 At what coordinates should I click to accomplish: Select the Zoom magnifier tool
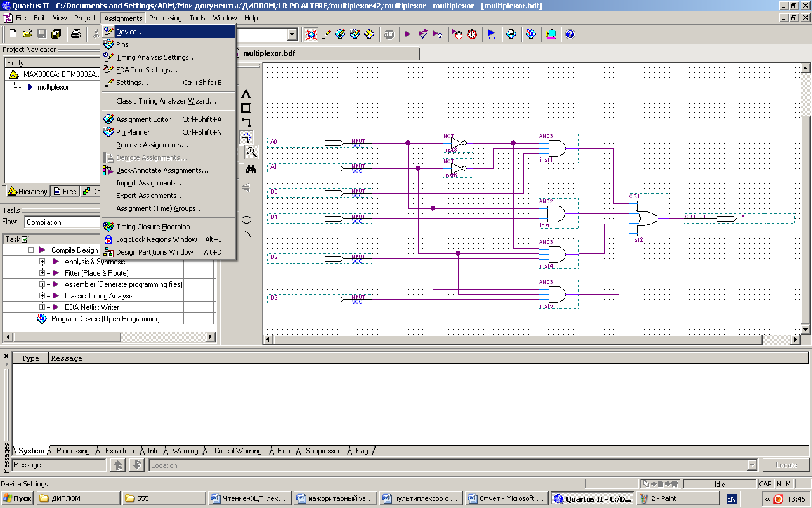click(x=251, y=152)
